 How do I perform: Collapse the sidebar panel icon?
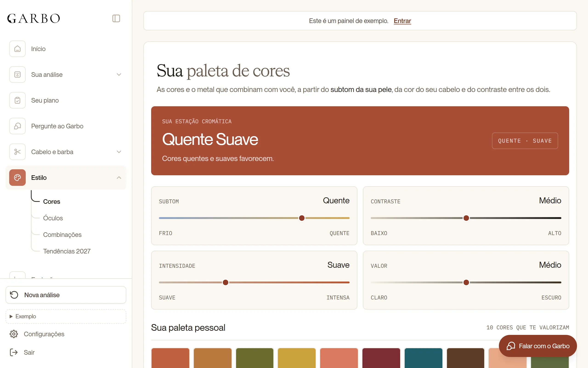click(x=116, y=18)
